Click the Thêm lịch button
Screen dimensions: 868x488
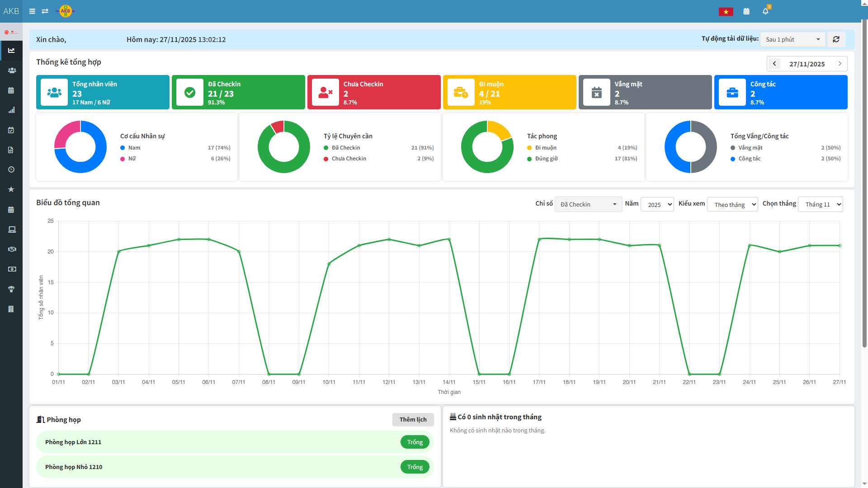[413, 419]
